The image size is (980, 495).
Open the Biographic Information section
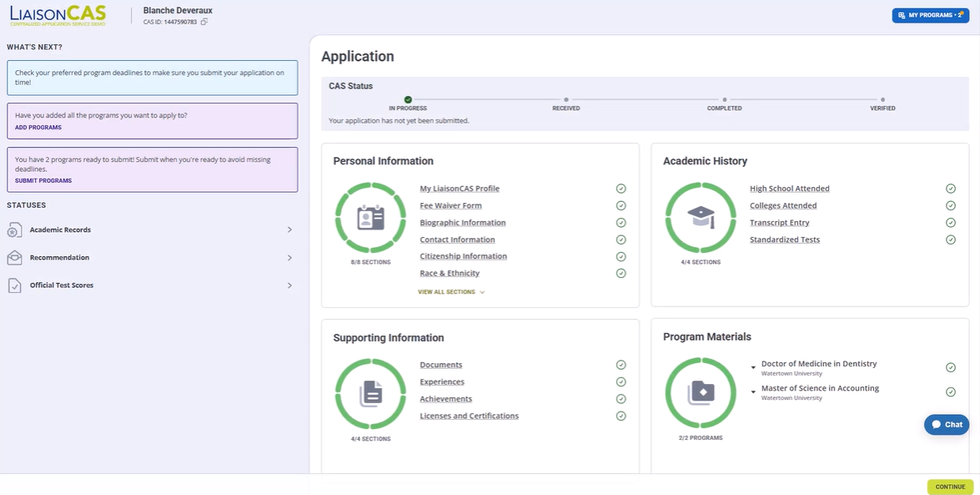pos(462,223)
